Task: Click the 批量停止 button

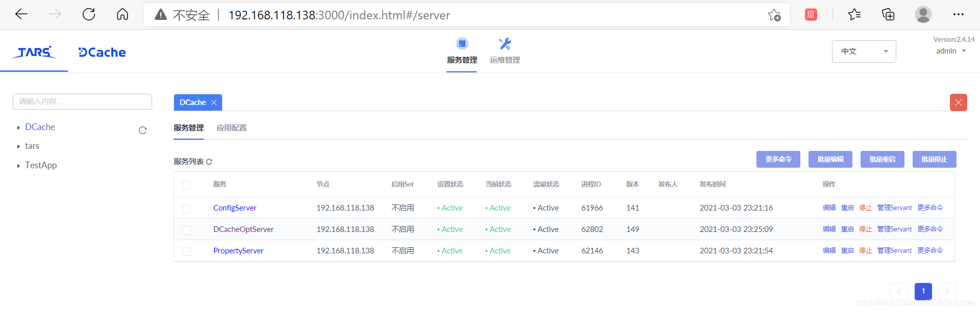Action: (x=934, y=159)
